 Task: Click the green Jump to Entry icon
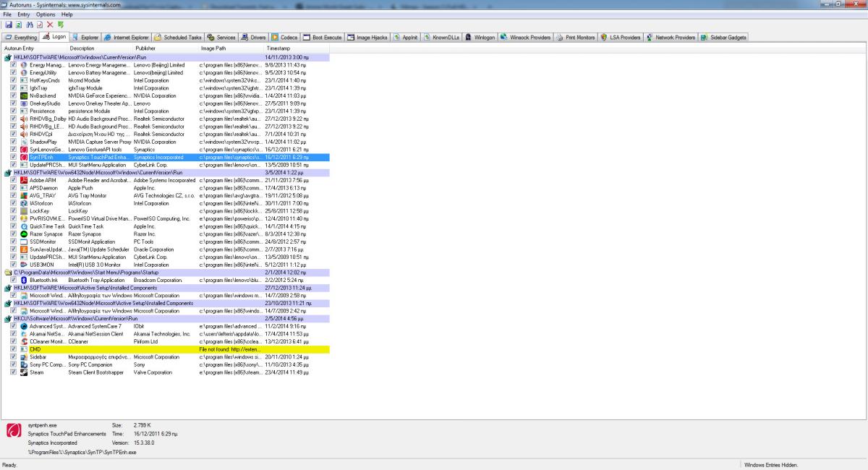coord(61,25)
